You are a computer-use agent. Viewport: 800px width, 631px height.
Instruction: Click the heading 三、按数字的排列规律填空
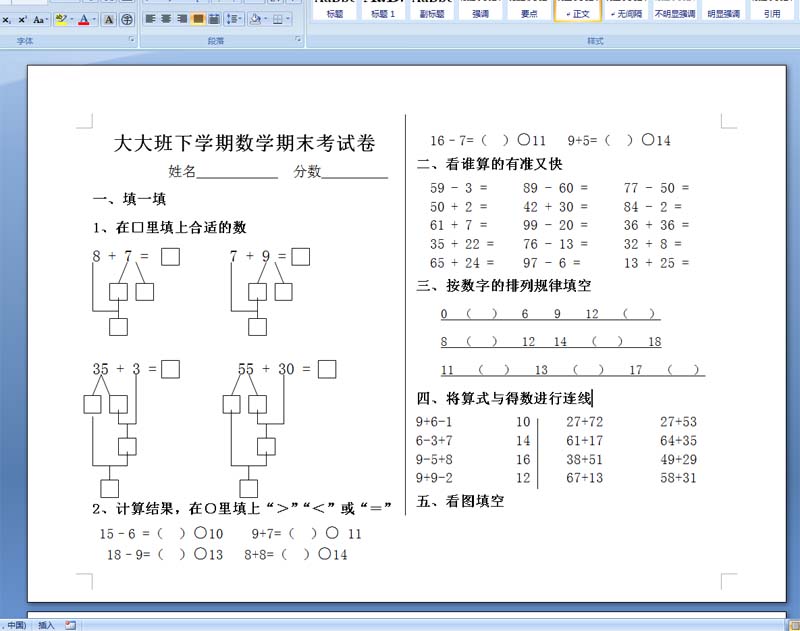click(504, 285)
